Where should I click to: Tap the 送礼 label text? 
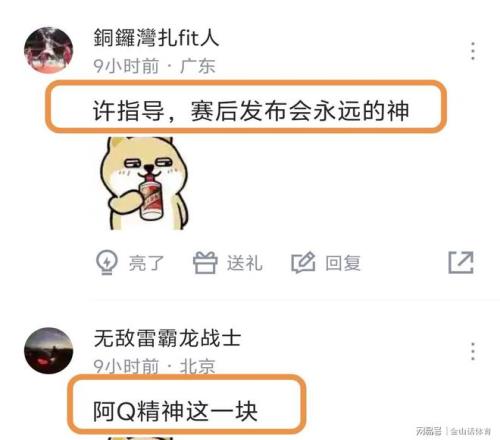245,263
